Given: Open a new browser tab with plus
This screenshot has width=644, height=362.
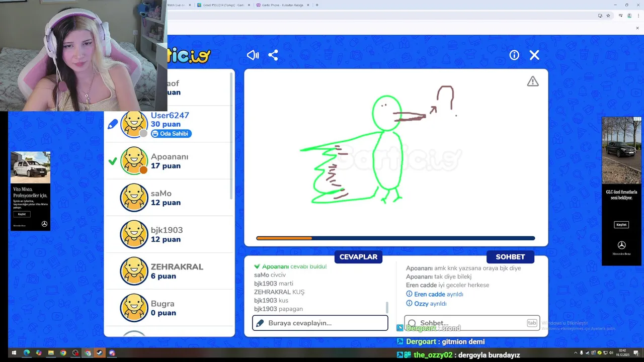Looking at the screenshot, I should tap(316, 5).
